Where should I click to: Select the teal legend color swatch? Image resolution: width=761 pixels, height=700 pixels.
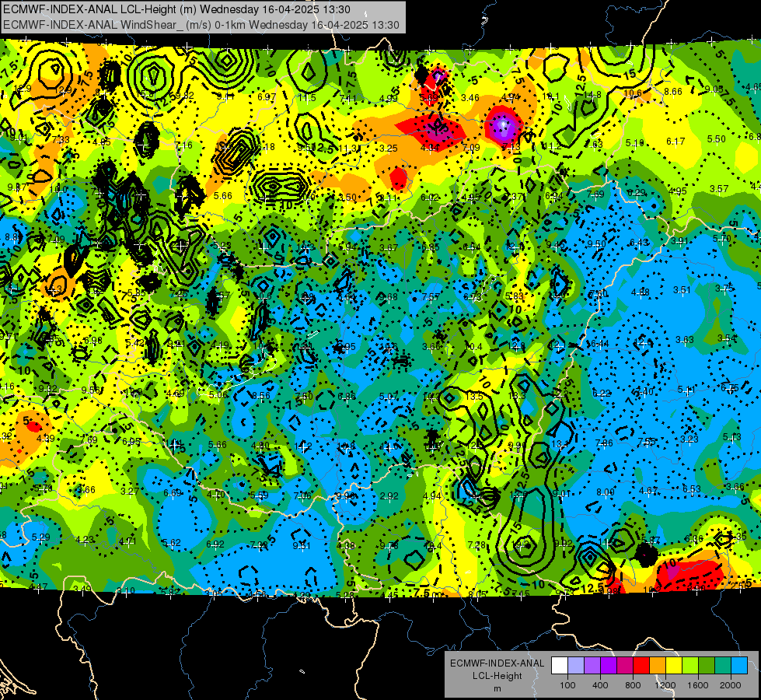click(723, 666)
